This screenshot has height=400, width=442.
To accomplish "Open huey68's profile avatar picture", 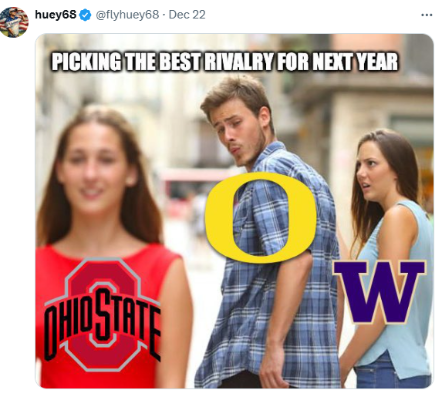I will coord(14,22).
